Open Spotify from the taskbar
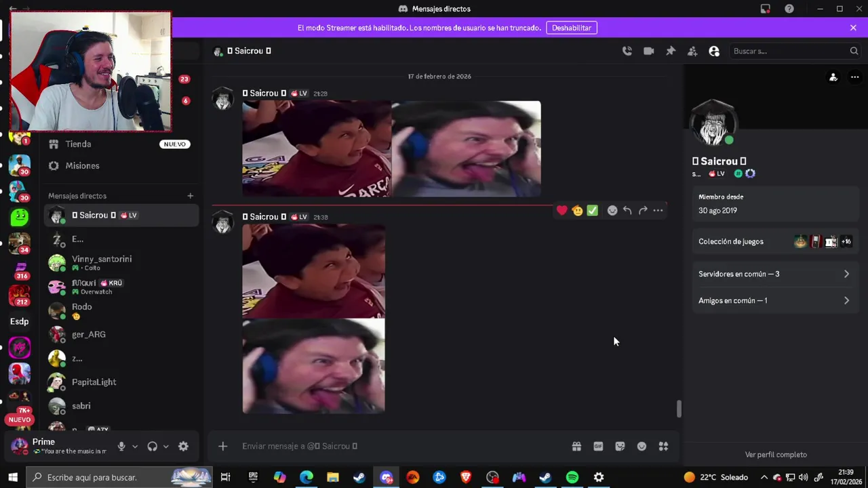The image size is (868, 488). coord(572,477)
